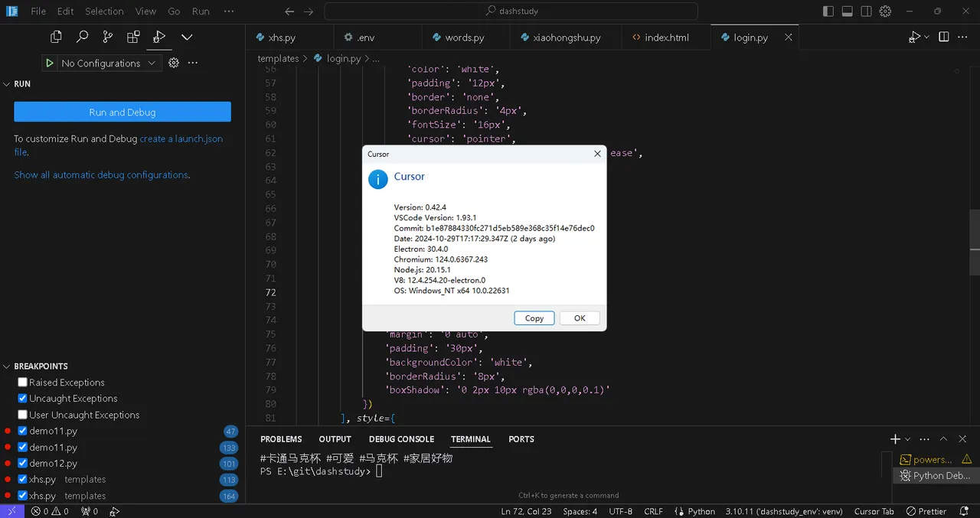Open launch.json via the gear icon
Screen dimensions: 980x518
coord(174,63)
